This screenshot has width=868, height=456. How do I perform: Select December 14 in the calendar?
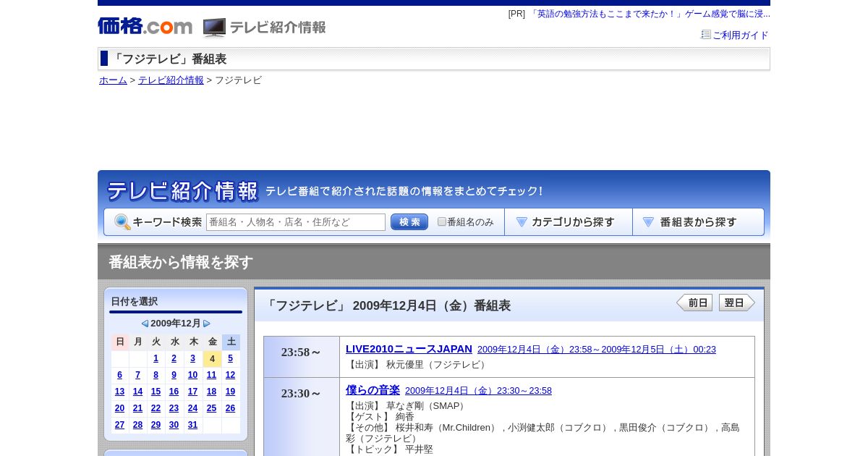(137, 392)
